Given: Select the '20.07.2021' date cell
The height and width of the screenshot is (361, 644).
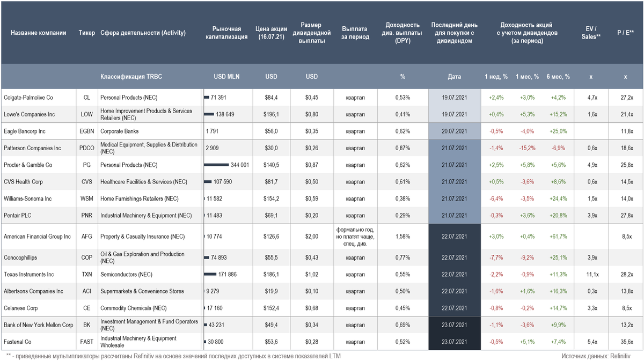Looking at the screenshot, I should pyautogui.click(x=454, y=131).
